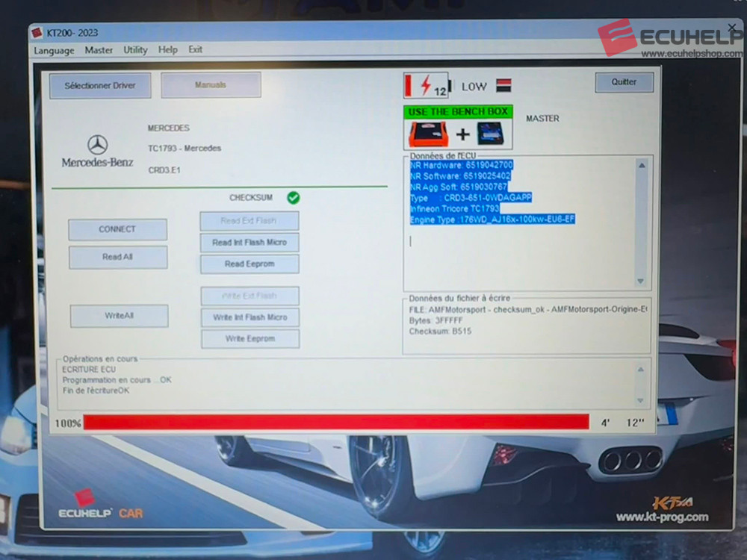The image size is (747, 560).
Task: Click the CRD3.E1 label
Action: point(164,170)
